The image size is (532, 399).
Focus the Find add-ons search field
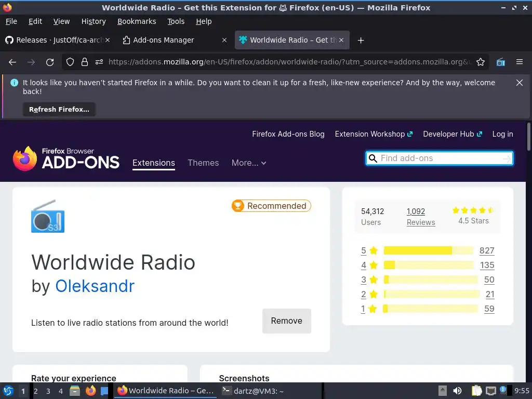pos(440,158)
